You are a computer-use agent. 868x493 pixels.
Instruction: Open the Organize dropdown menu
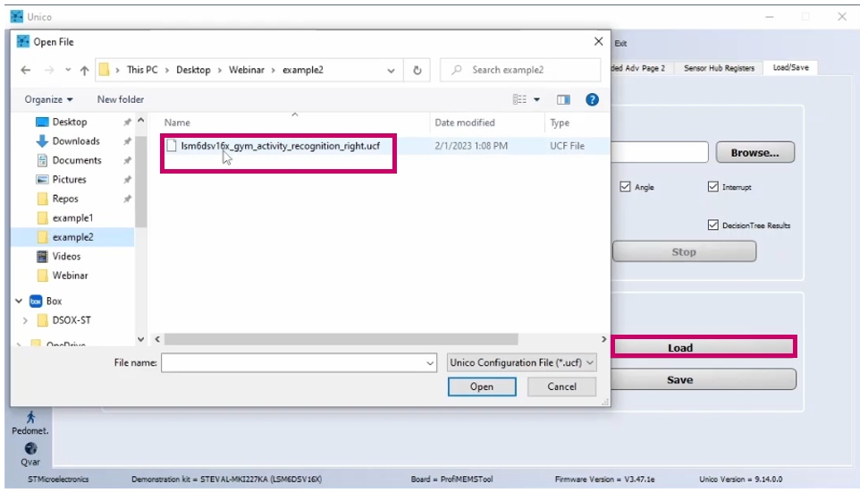(48, 99)
